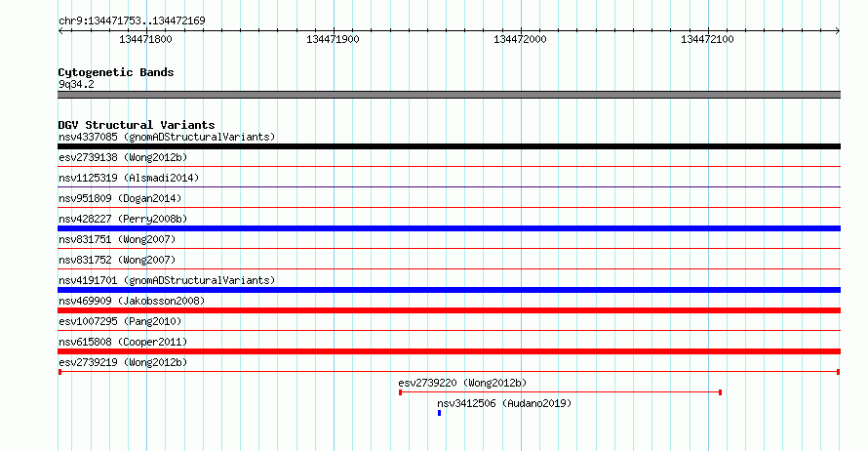This screenshot has width=868, height=451.
Task: Click the thin red esv2739138 line
Action: tap(449, 166)
